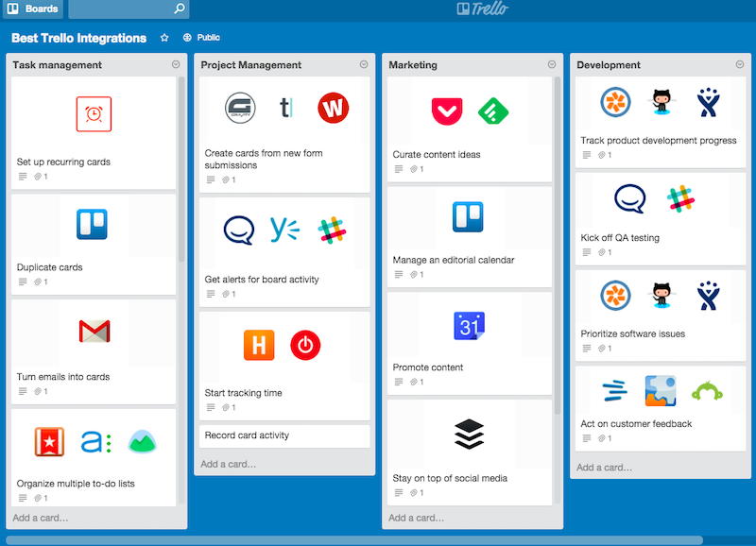Screen dimensions: 756x546
Task: Click the attachment badge on Duplicate cards
Action: tap(41, 282)
